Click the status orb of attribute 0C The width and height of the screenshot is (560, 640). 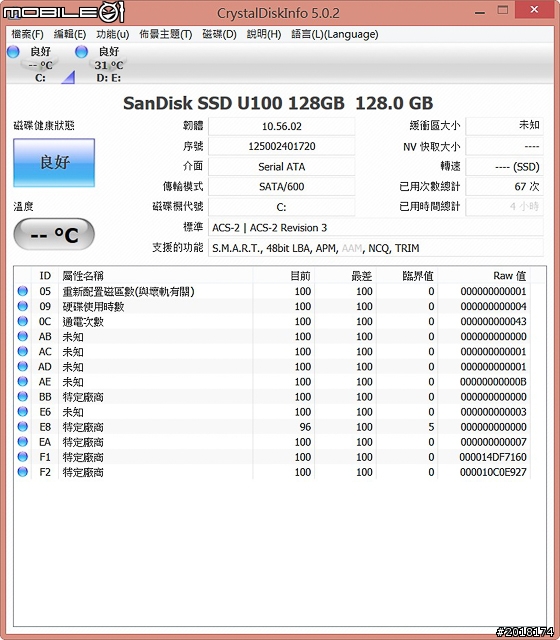coord(23,321)
